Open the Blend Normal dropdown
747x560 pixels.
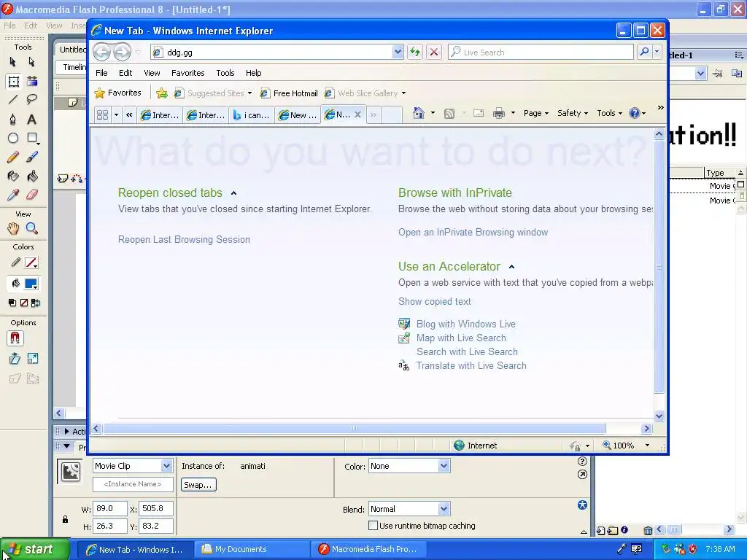(444, 509)
